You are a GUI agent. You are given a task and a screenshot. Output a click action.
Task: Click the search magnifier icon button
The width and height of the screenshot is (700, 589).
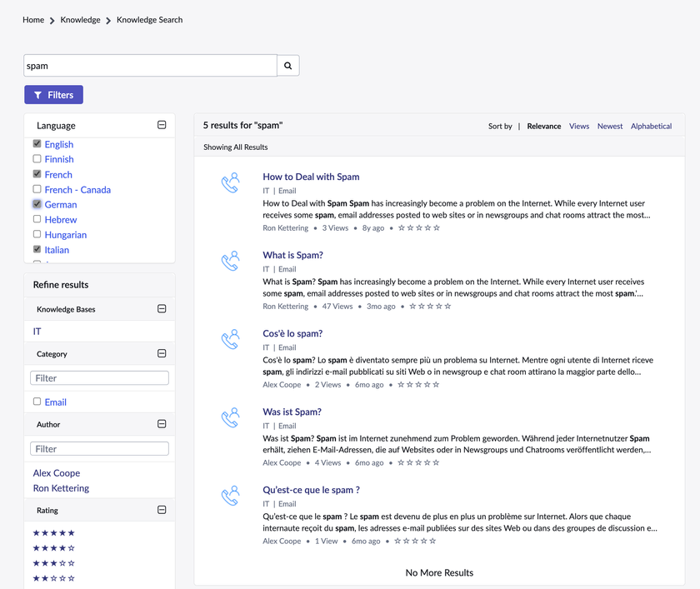288,66
